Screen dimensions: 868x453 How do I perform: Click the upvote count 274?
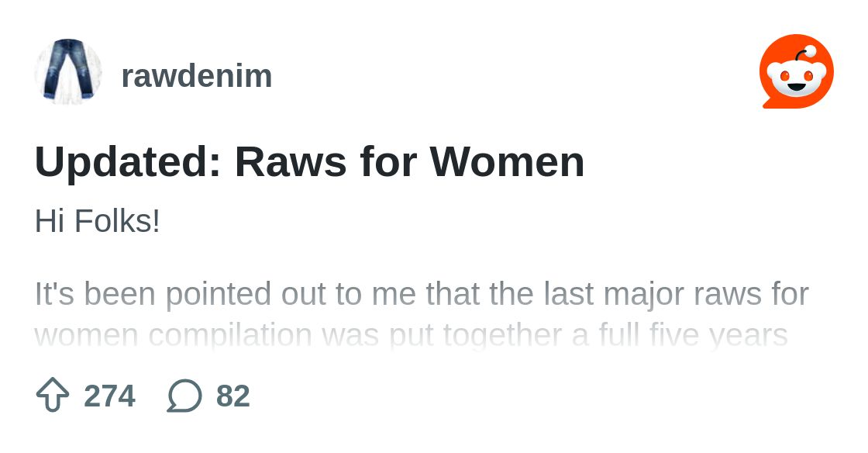(109, 396)
